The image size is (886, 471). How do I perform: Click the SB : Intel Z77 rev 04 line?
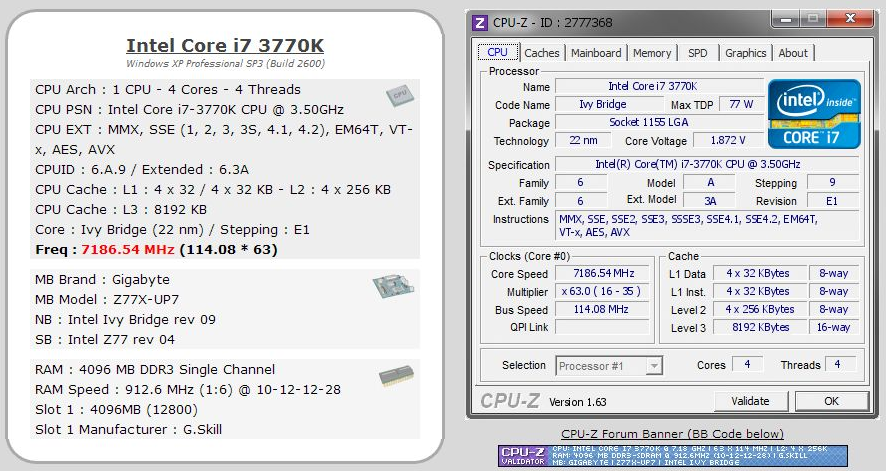point(105,340)
